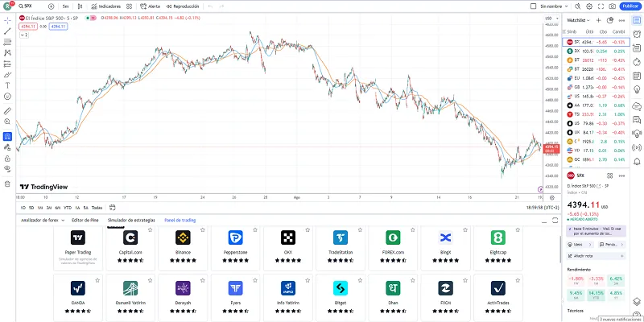Click the trash remove drawings icon
The height and width of the screenshot is (322, 644).
pos(7,184)
